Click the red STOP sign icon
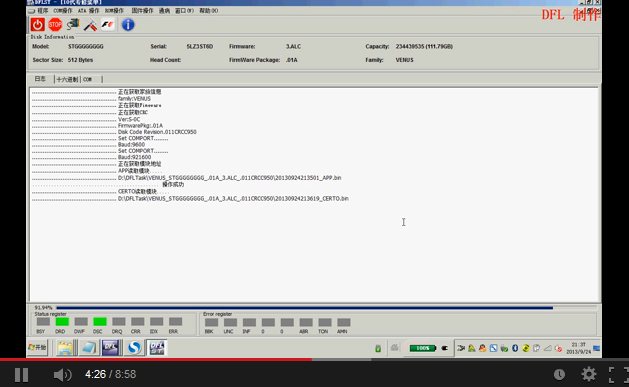This screenshot has width=629, height=387. pos(55,25)
